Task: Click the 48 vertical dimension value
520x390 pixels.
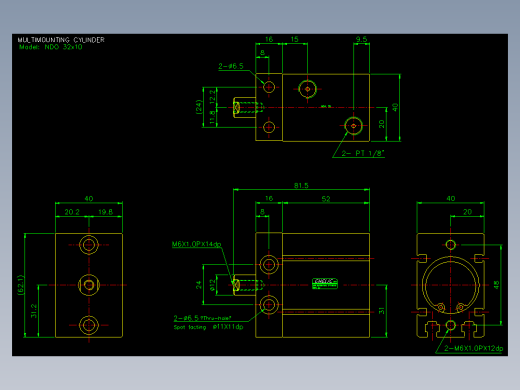Action: pyautogui.click(x=496, y=285)
